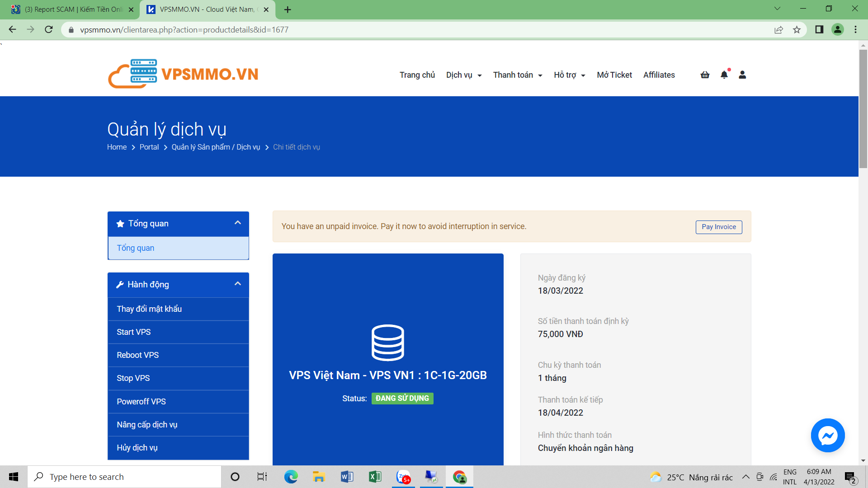Image resolution: width=868 pixels, height=488 pixels.
Task: Click the browser reload icon
Action: click(x=49, y=30)
